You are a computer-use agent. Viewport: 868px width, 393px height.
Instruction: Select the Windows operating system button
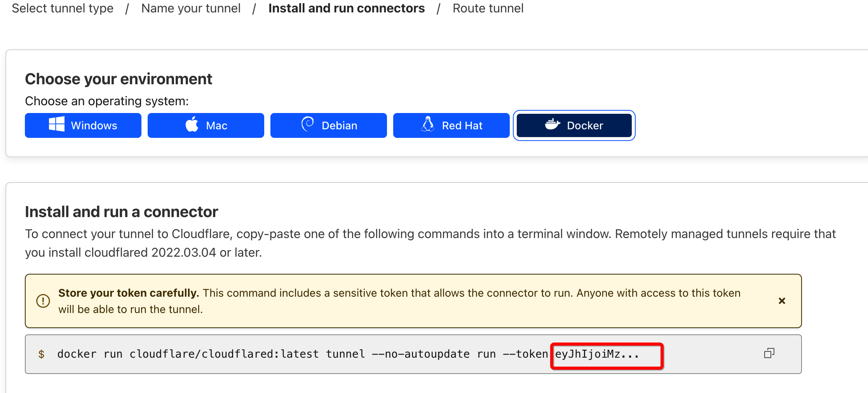(x=83, y=125)
